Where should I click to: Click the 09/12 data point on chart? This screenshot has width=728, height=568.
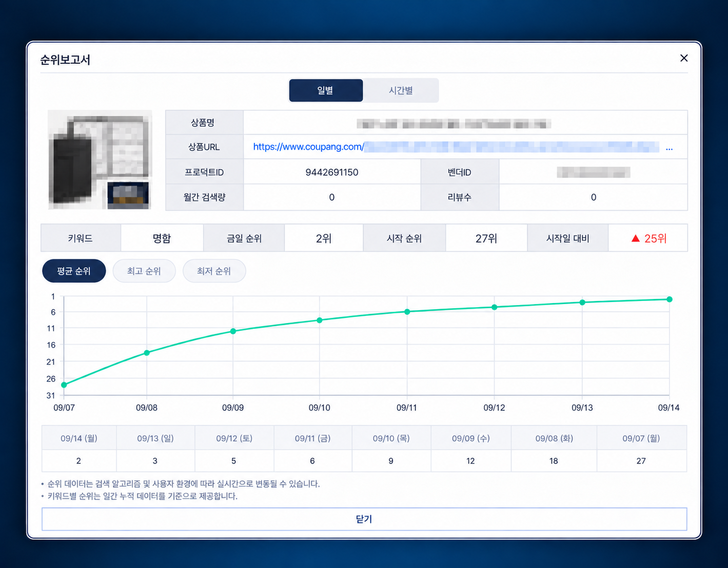(495, 308)
